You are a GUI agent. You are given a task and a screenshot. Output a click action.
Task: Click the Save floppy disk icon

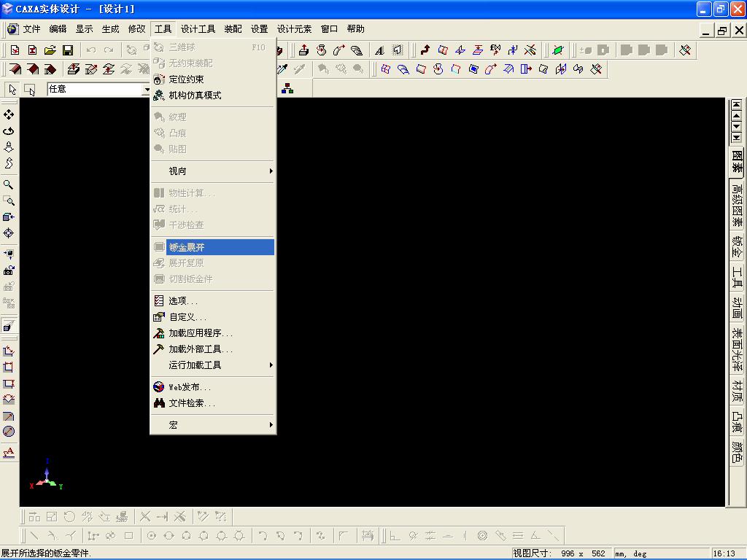[68, 50]
